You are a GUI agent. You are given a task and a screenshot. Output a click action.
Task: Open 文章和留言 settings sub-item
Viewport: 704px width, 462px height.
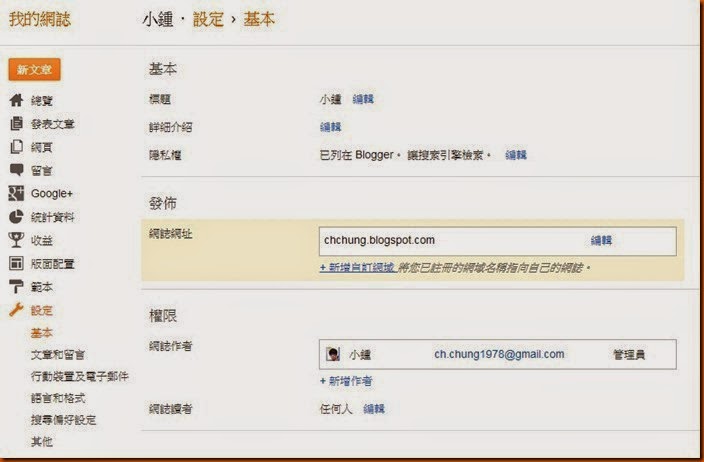(x=58, y=355)
